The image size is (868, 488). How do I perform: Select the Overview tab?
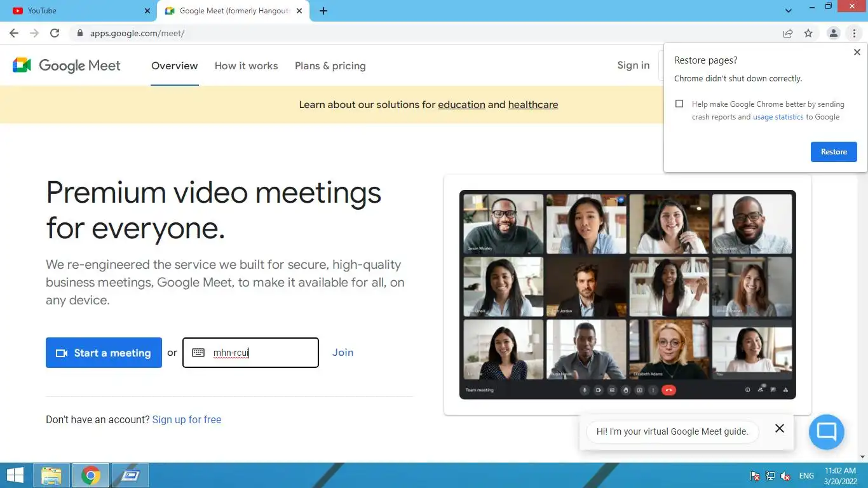pos(175,66)
